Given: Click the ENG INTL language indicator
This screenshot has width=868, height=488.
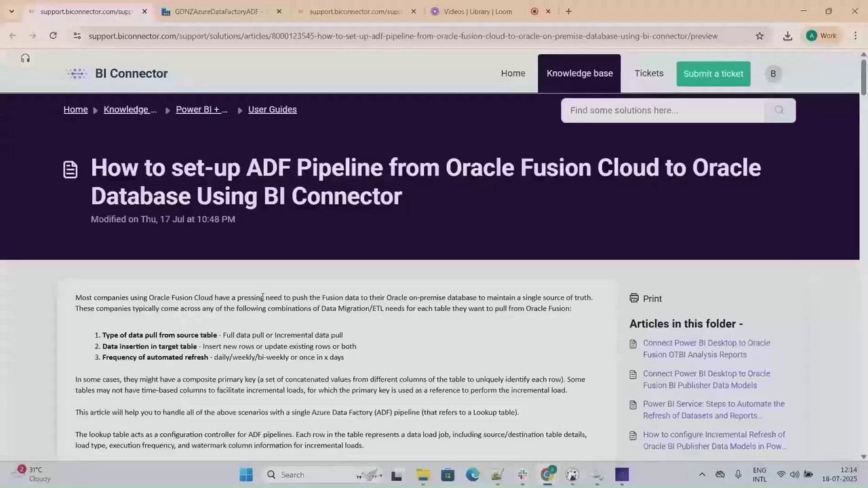Looking at the screenshot, I should click(759, 474).
